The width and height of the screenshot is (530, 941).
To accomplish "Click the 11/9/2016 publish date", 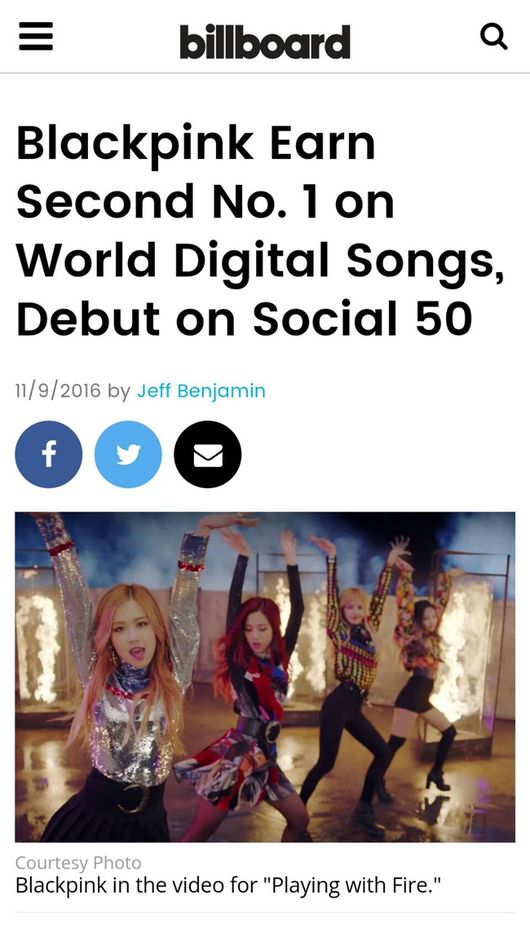I will (58, 391).
